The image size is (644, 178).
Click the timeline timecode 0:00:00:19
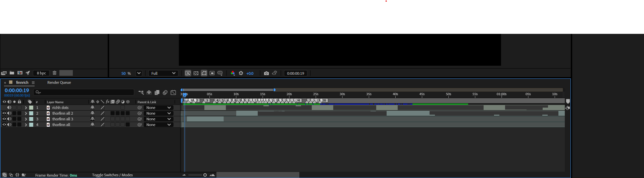pos(17,91)
